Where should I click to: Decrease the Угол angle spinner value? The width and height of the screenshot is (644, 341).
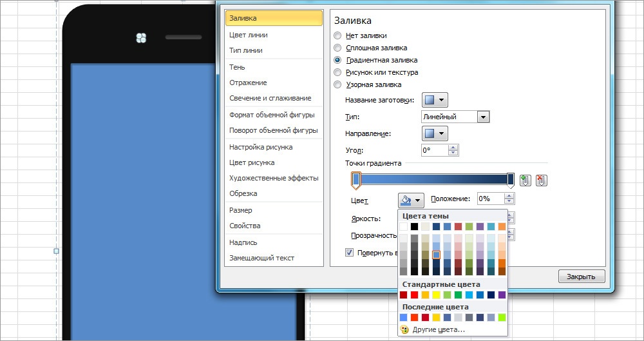coord(453,153)
